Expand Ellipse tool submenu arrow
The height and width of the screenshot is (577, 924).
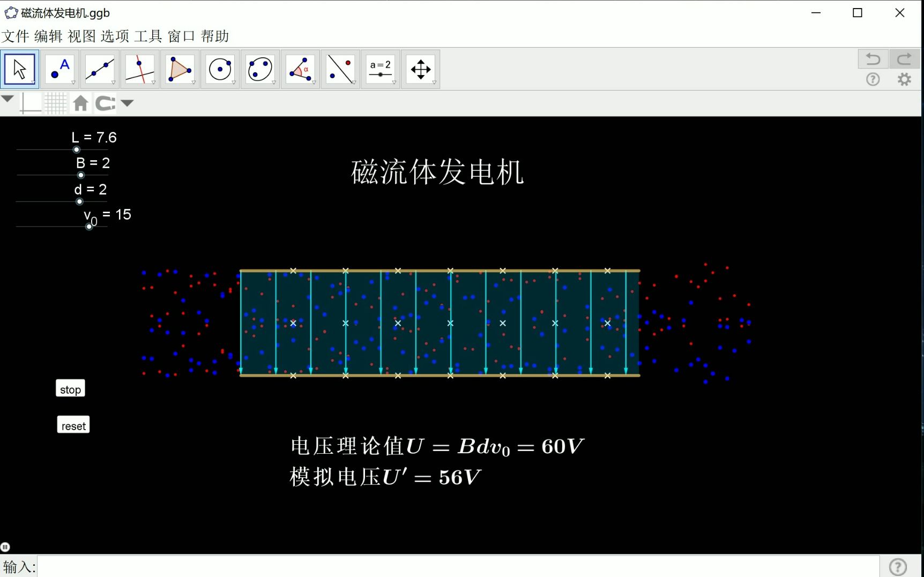pos(274,83)
